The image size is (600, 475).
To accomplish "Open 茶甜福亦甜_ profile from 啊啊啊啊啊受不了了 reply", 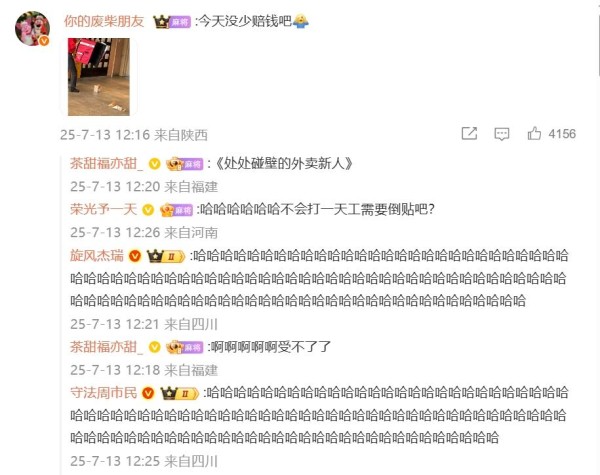I will click(x=107, y=347).
